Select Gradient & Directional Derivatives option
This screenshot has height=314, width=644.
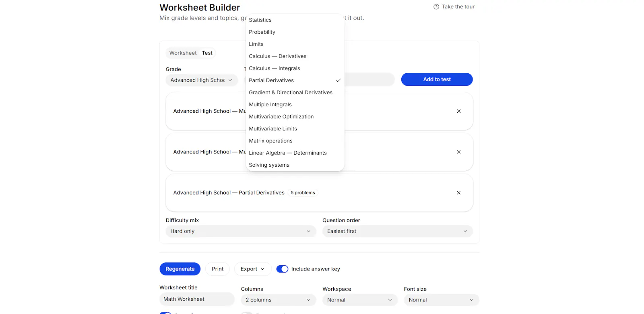click(295, 93)
